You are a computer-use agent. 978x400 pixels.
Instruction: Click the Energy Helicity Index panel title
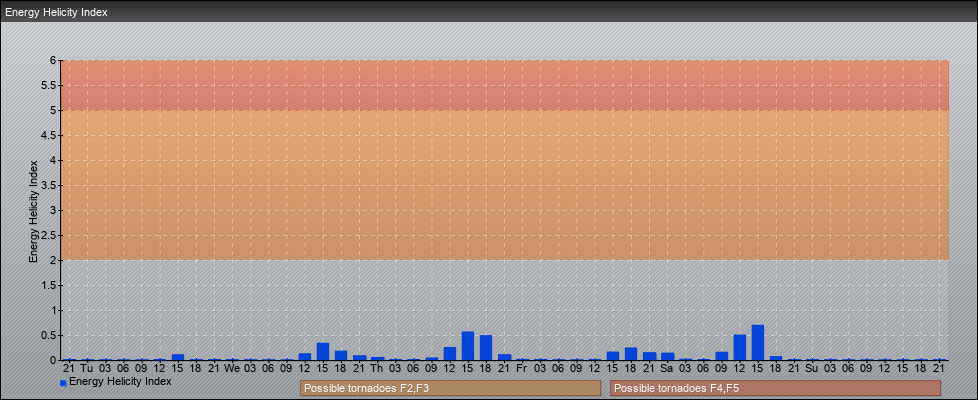click(x=56, y=12)
